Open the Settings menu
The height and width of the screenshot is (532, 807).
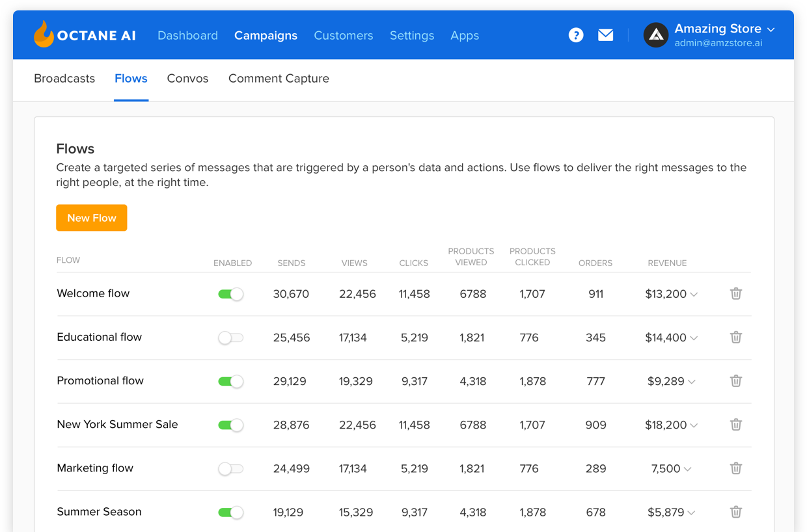(412, 36)
